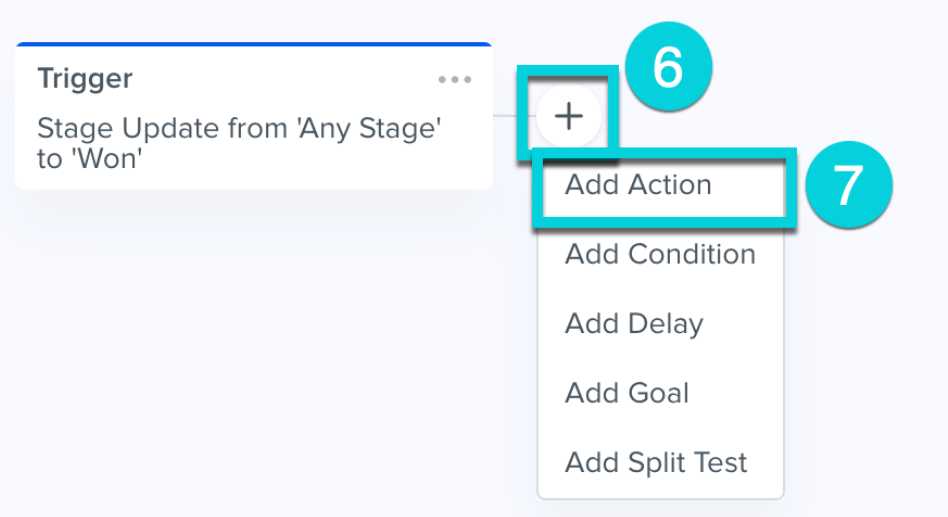Click the Trigger card heading

point(85,79)
